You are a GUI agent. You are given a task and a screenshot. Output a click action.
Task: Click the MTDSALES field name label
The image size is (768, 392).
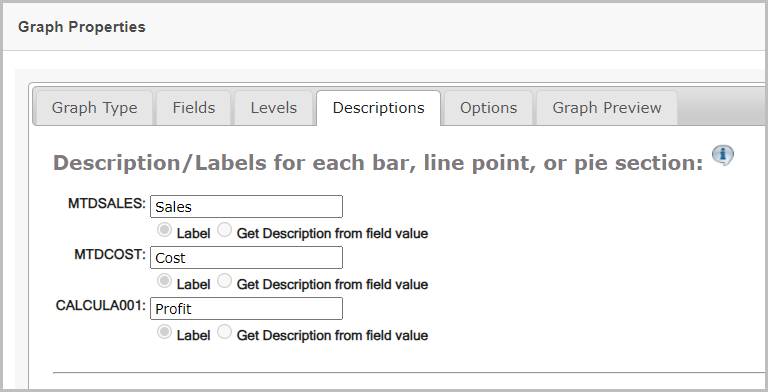[x=107, y=204]
